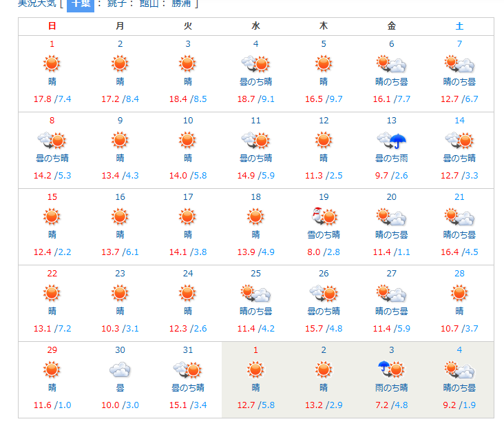This screenshot has width=504, height=426.
Task: Click the high temperature 18.7 on the 4th
Action: 246,99
